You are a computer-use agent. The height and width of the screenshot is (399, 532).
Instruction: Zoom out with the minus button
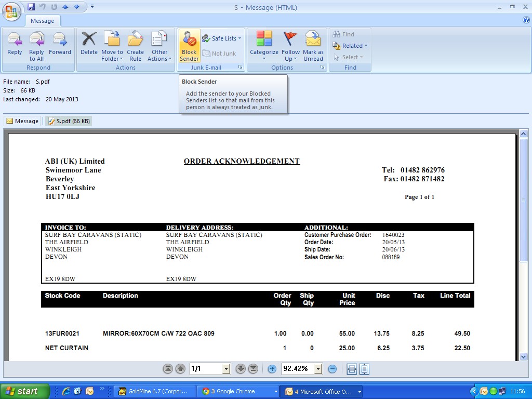pos(332,369)
